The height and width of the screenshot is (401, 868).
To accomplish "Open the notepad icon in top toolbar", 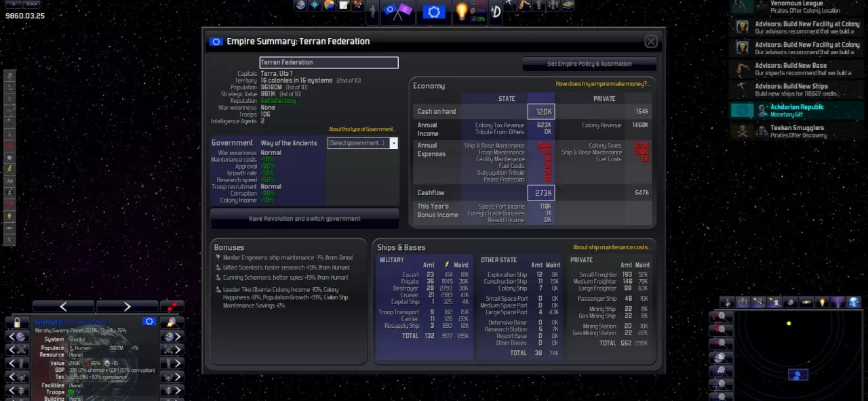I will (344, 5).
